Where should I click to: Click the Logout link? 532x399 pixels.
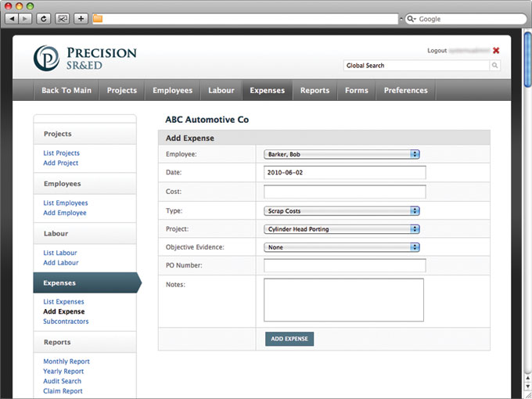tap(437, 51)
